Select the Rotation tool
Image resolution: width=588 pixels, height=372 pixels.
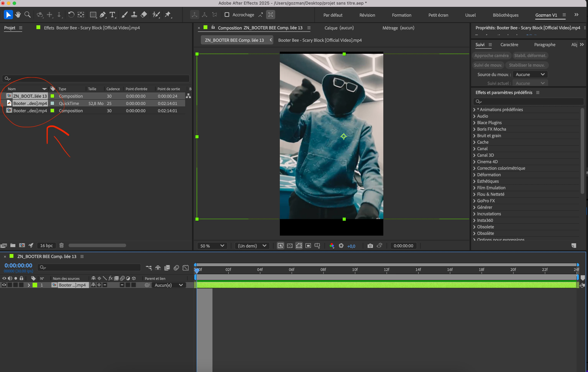pyautogui.click(x=71, y=15)
